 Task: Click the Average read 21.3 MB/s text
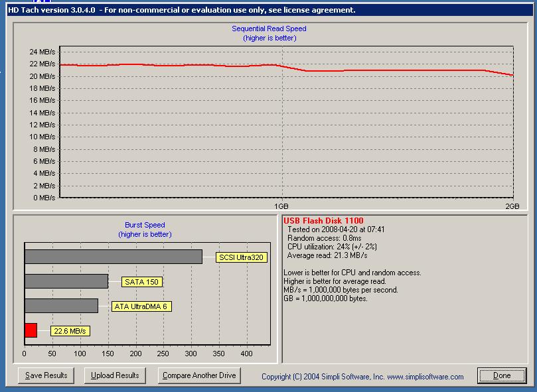coord(327,255)
